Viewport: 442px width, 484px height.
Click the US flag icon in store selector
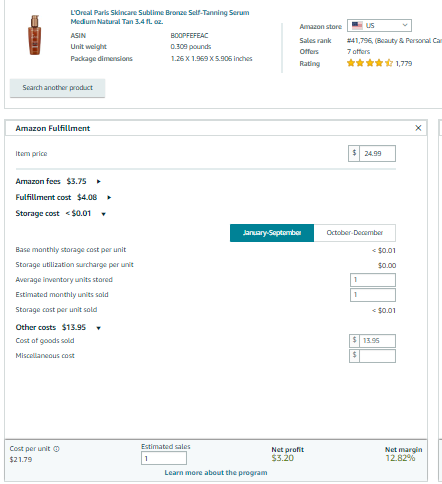(357, 25)
